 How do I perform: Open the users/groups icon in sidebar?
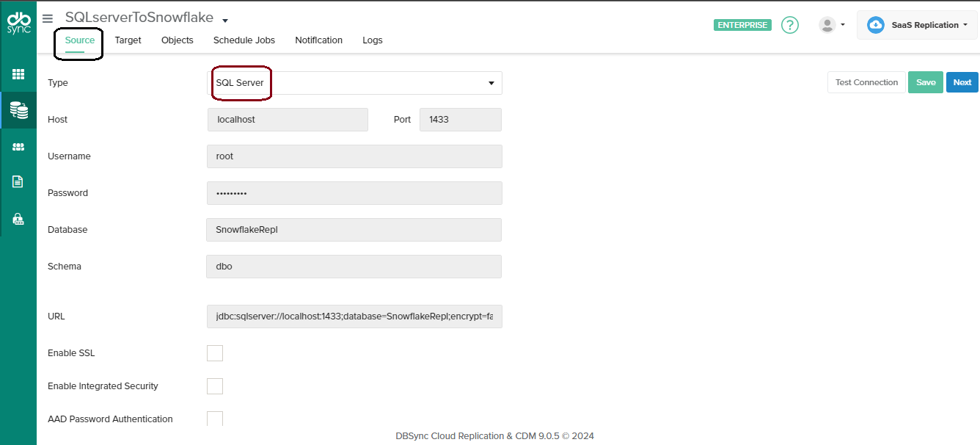point(18,146)
